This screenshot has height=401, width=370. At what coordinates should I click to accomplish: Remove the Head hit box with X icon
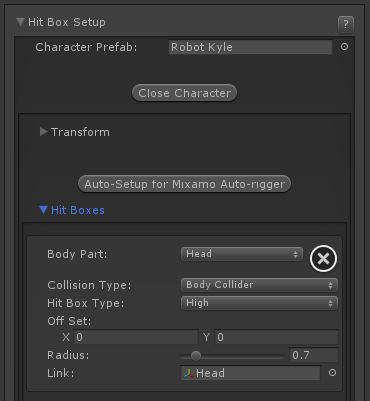[x=323, y=258]
